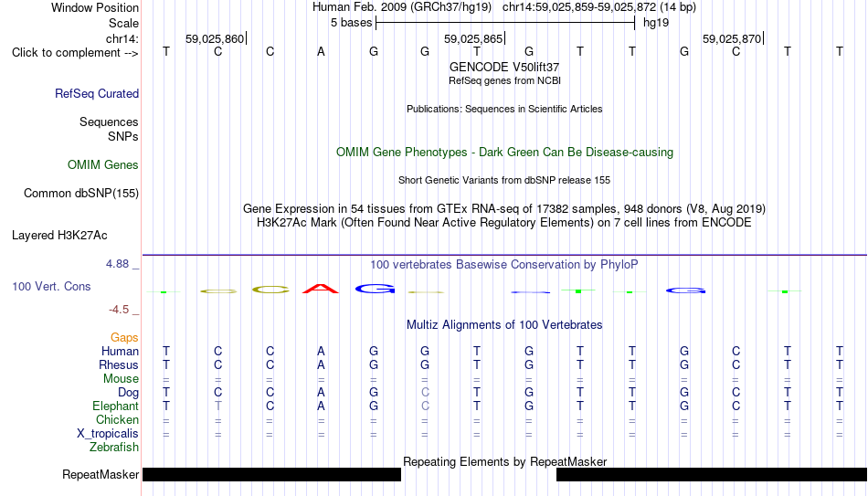Click 'Repeating Elements by RepeatMasker' title

(505, 461)
